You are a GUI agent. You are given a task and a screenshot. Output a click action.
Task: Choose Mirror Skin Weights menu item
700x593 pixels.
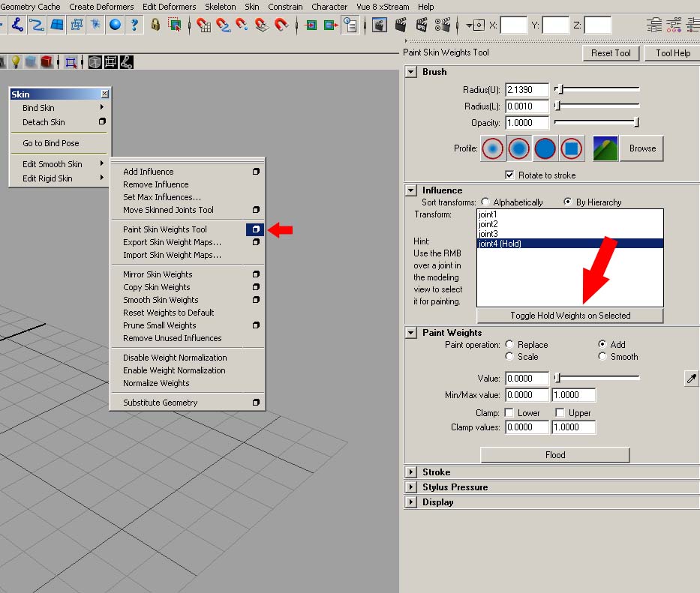(x=158, y=274)
